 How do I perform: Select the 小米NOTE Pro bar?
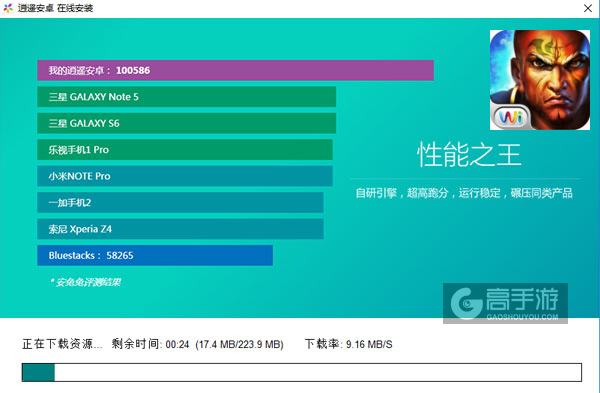coord(185,176)
